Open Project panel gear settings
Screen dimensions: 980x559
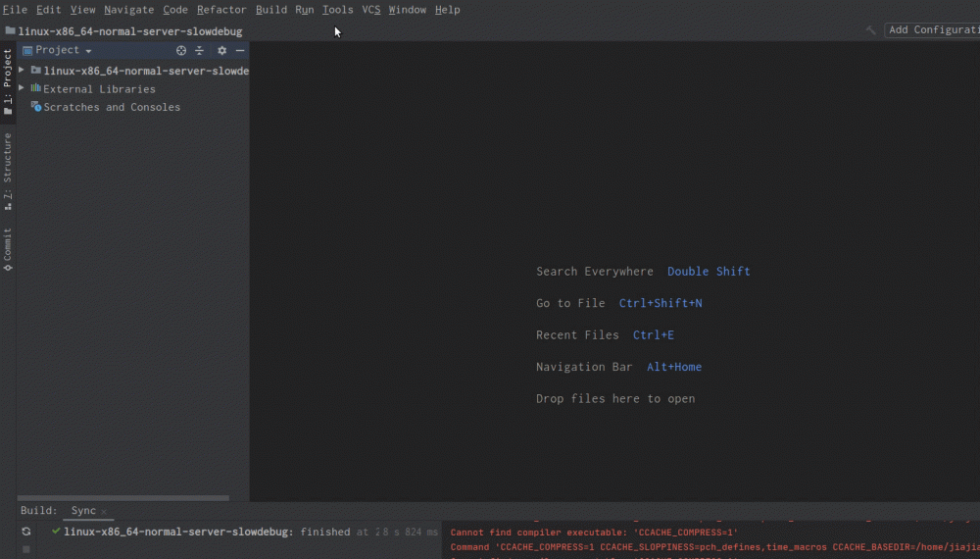tap(221, 51)
